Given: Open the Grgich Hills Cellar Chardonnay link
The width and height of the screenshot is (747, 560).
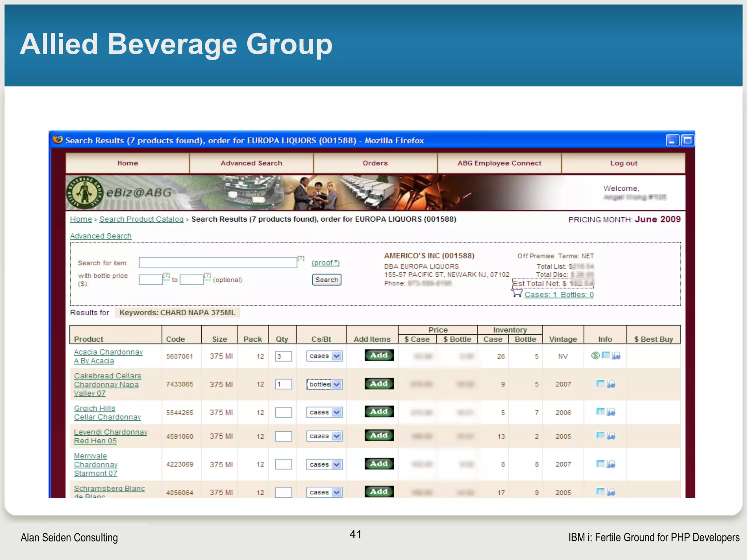Looking at the screenshot, I should 108,413.
